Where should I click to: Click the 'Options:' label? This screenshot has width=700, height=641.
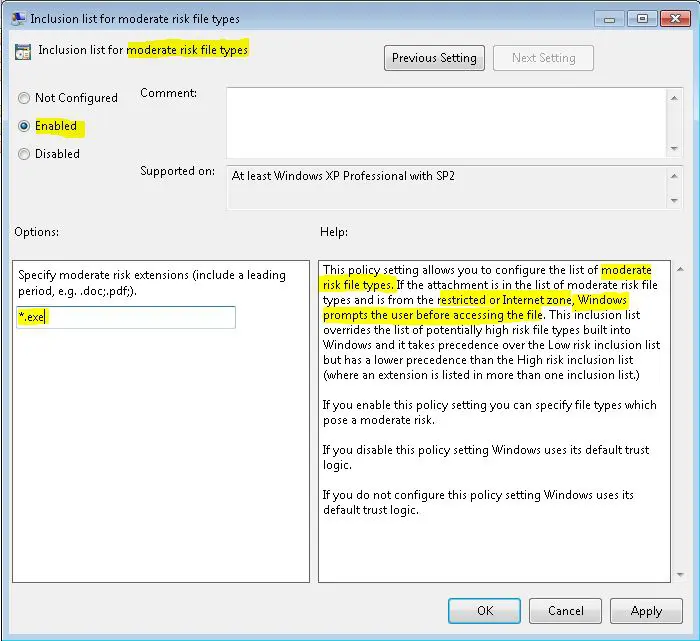pyautogui.click(x=37, y=232)
